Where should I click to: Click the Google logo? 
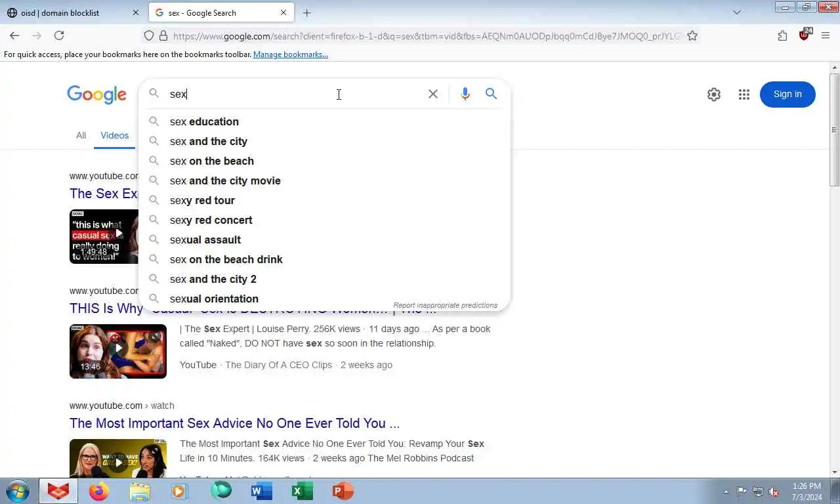tap(96, 94)
